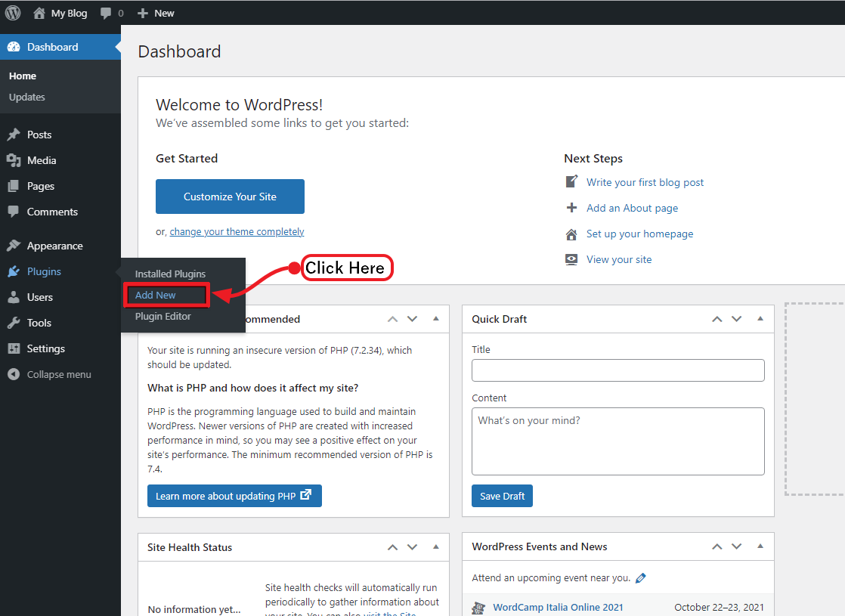Click the Pages icon in sidebar

pyautogui.click(x=14, y=186)
